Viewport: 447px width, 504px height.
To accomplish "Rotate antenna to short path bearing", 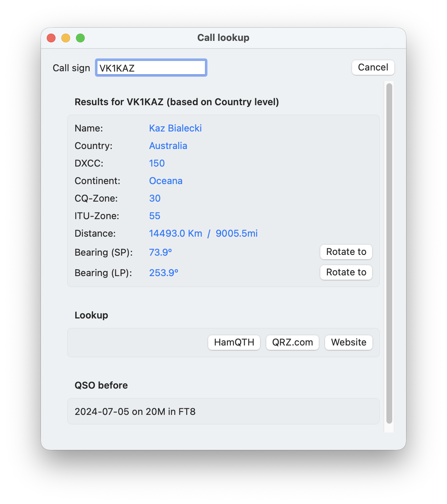I will point(346,252).
